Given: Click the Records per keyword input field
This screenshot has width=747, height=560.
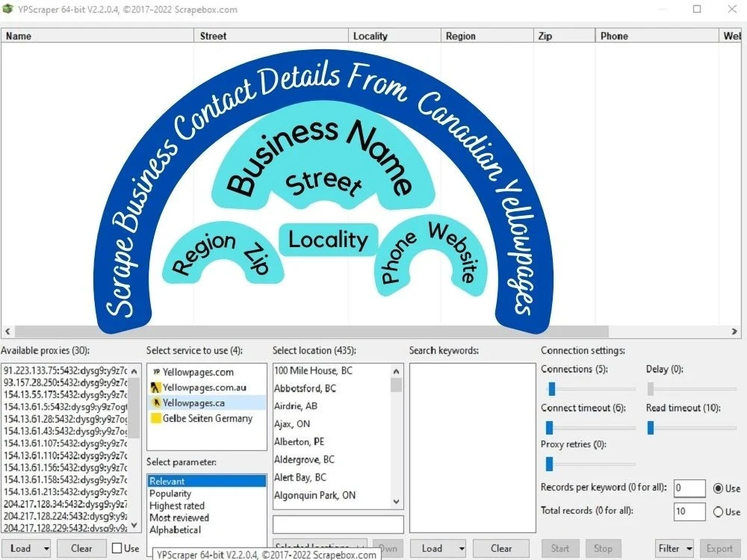Looking at the screenshot, I should tap(689, 488).
